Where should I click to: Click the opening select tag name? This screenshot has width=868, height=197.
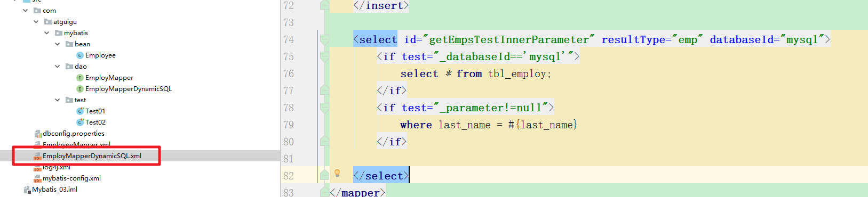[x=378, y=39]
